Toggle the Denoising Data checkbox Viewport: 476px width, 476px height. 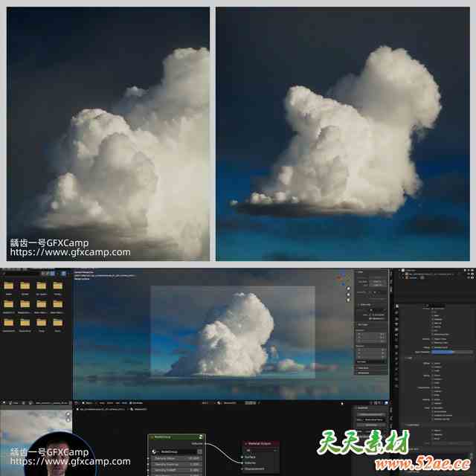click(x=433, y=334)
